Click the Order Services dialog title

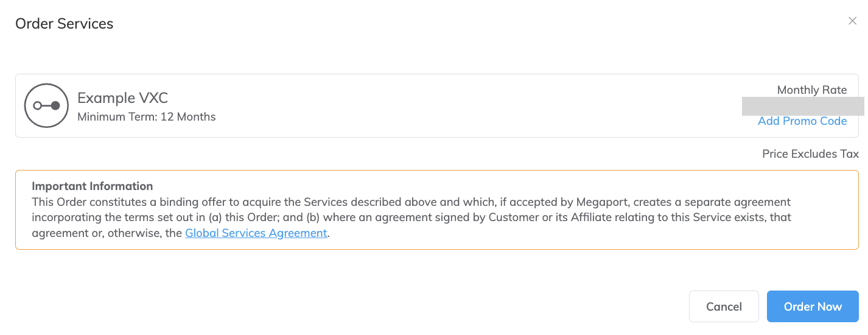pos(65,24)
